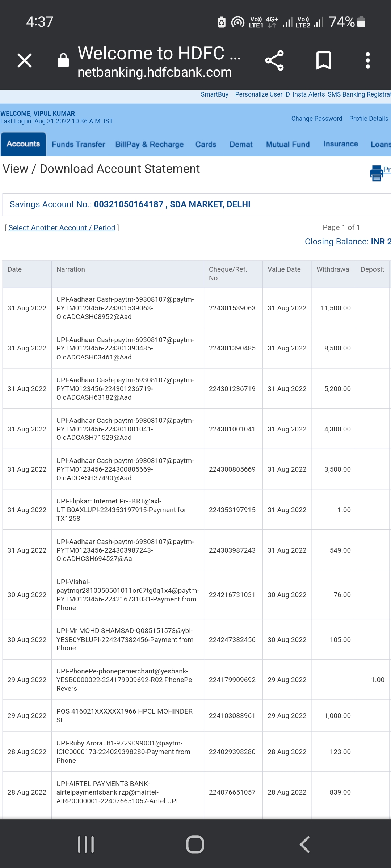The width and height of the screenshot is (391, 868).
Task: Open the Mutual Fund tab
Action: tap(288, 144)
